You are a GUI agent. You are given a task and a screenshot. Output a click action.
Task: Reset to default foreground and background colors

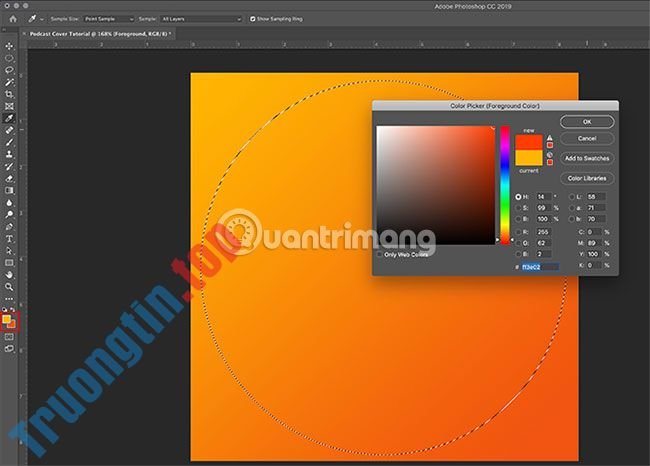pyautogui.click(x=4, y=310)
